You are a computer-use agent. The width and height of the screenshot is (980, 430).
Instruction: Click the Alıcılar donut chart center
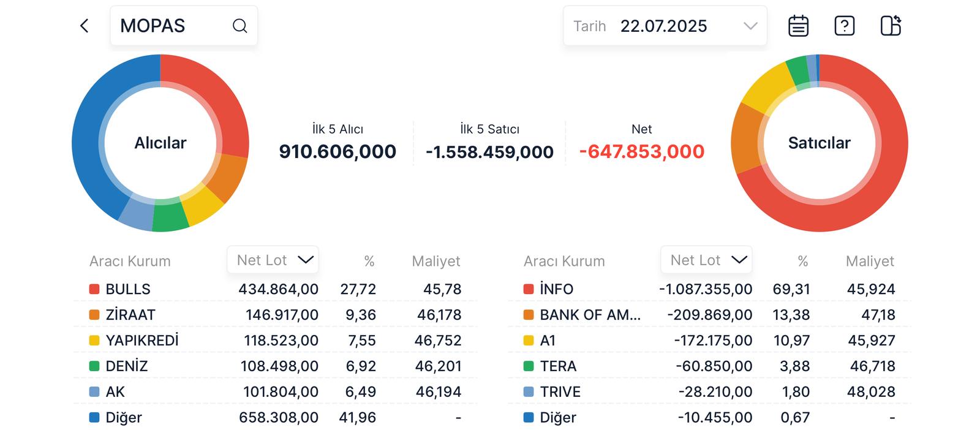(x=160, y=143)
